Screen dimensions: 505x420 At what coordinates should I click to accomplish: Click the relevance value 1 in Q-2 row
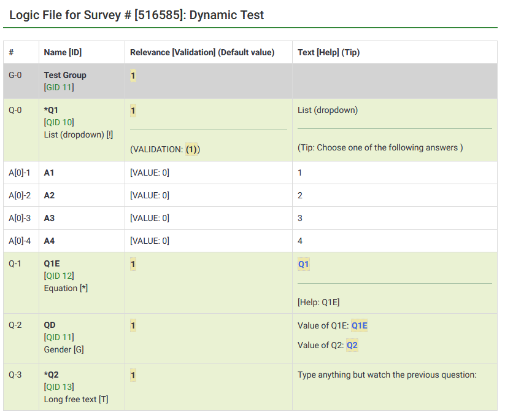pyautogui.click(x=133, y=325)
